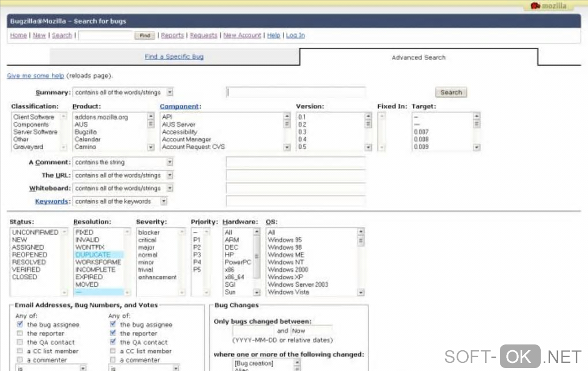Click the 'Now' end date field
The height and width of the screenshot is (371, 588).
(x=312, y=331)
